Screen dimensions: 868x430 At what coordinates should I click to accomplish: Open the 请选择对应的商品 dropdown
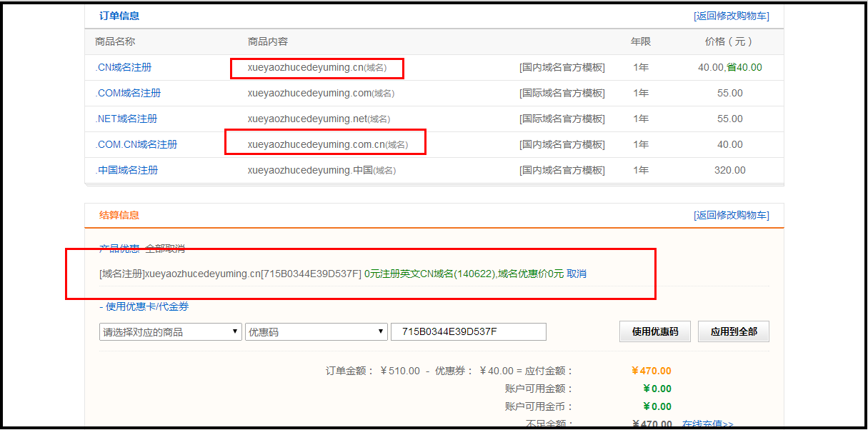coord(170,332)
